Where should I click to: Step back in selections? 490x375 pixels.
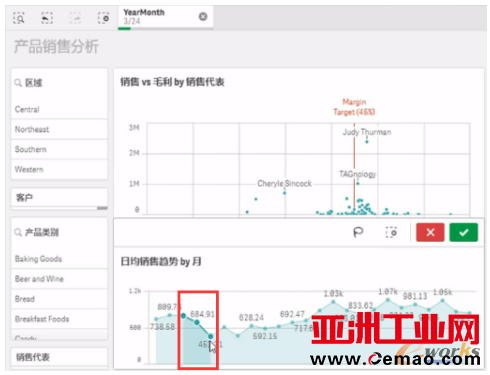click(x=47, y=18)
